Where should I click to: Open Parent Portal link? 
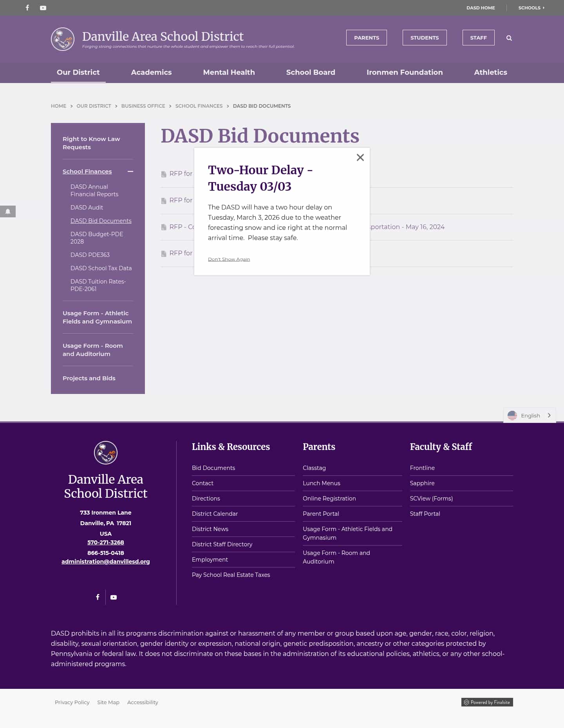(321, 514)
